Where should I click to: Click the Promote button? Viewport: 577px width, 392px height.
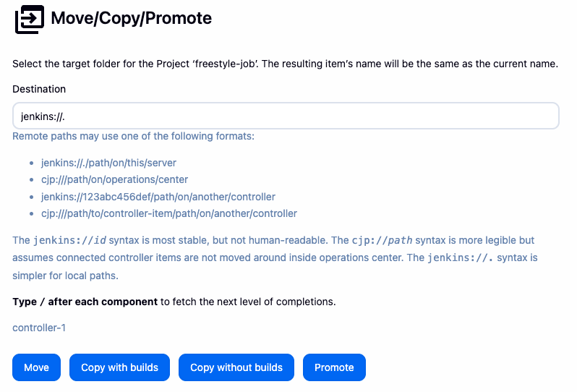(x=334, y=367)
